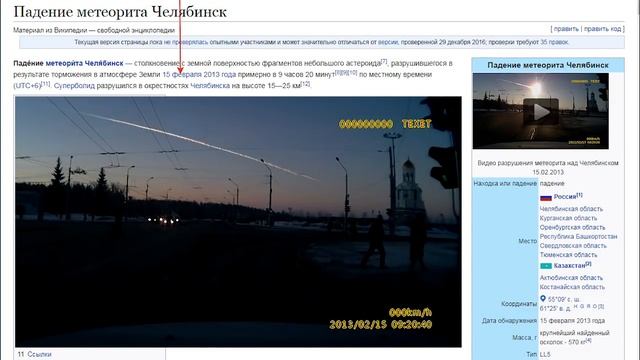Screen dimensions: 640x360
Task: Open the '2013 года' link
Action: click(x=220, y=75)
